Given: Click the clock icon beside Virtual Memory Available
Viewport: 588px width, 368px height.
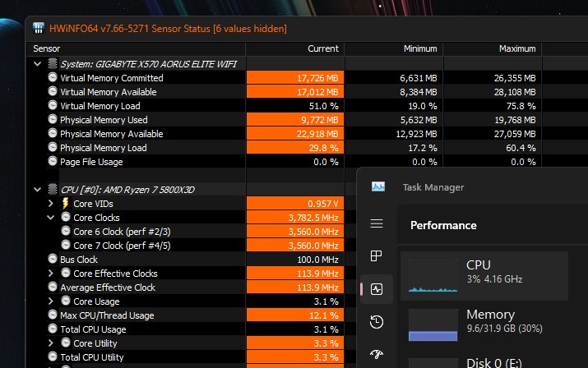Looking at the screenshot, I should point(53,91).
